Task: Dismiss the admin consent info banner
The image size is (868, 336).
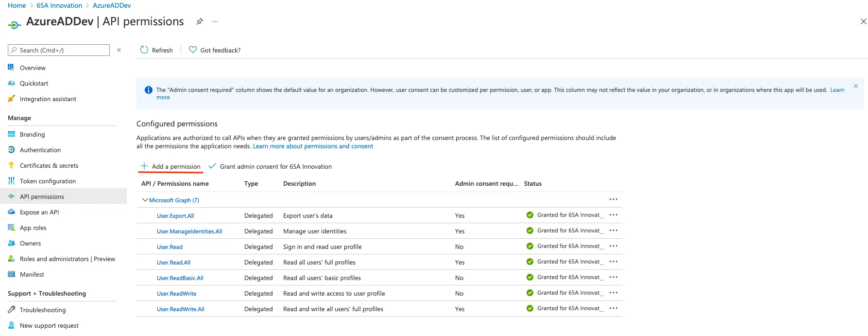Action: pos(856,86)
